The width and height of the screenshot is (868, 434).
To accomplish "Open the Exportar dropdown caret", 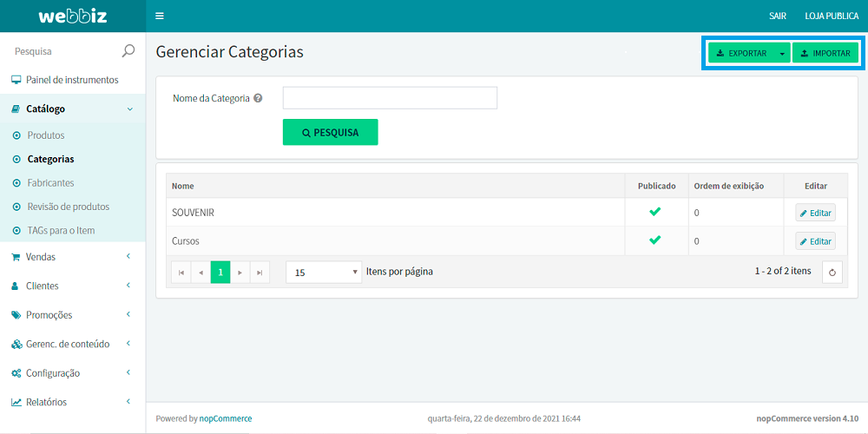I will click(x=782, y=53).
